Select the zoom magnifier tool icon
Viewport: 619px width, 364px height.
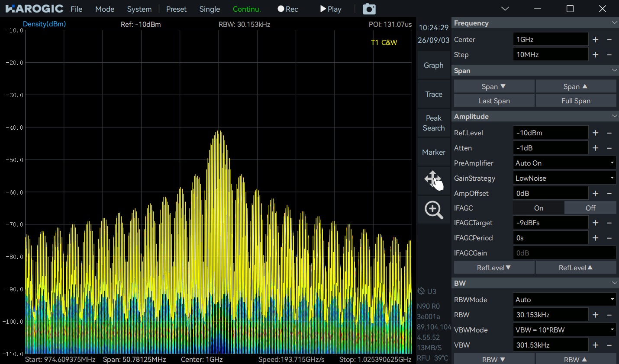pos(434,210)
